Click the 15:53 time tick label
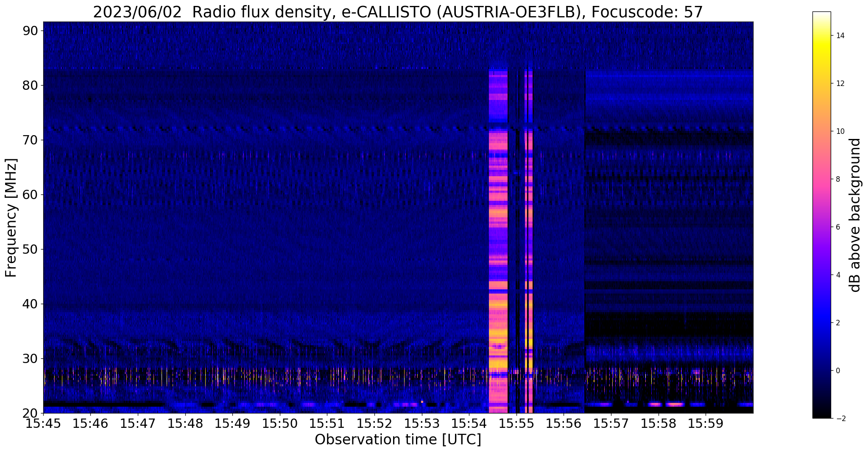Screen dimensions: 868x452 tap(422, 423)
